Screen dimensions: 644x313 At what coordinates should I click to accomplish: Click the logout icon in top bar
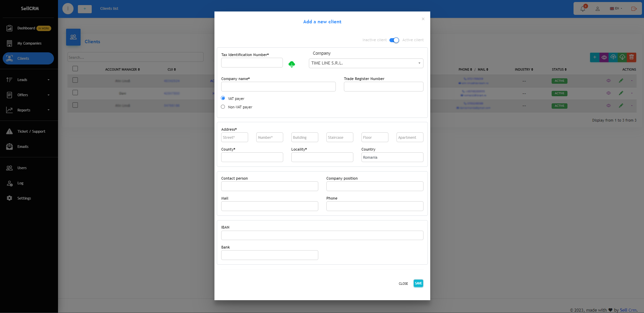(634, 8)
